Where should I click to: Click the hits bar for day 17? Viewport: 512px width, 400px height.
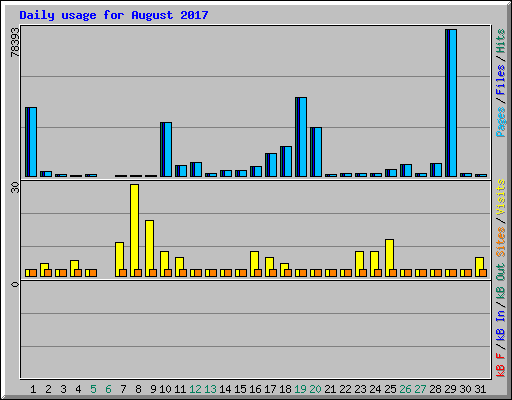271,165
